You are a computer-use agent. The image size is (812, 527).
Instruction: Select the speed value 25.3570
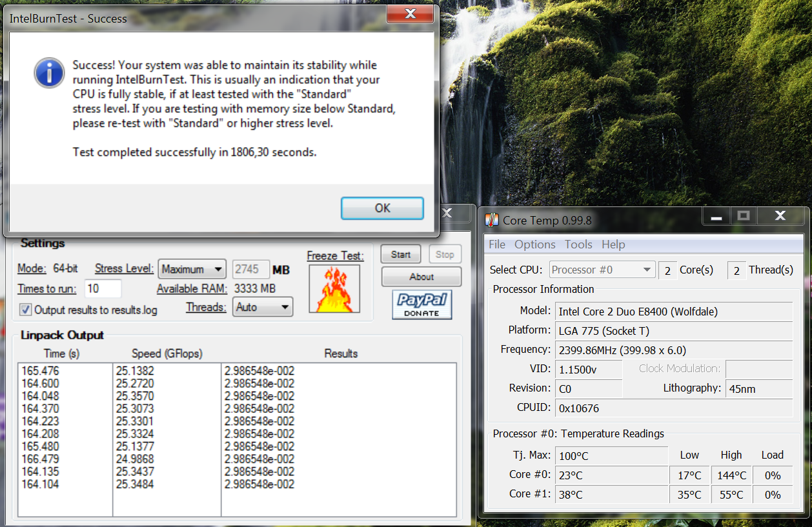[135, 396]
